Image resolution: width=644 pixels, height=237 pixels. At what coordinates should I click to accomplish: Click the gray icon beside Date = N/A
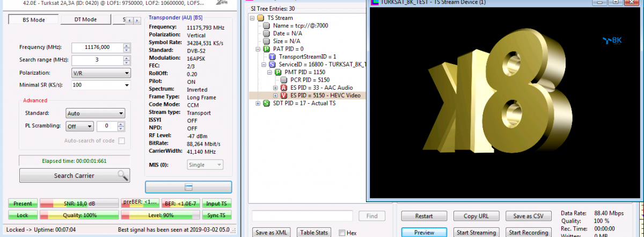267,33
